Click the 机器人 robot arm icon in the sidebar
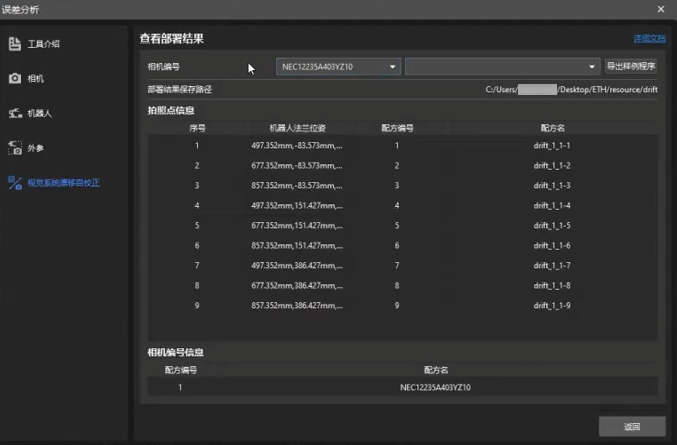Image resolution: width=677 pixels, height=445 pixels. click(x=15, y=113)
